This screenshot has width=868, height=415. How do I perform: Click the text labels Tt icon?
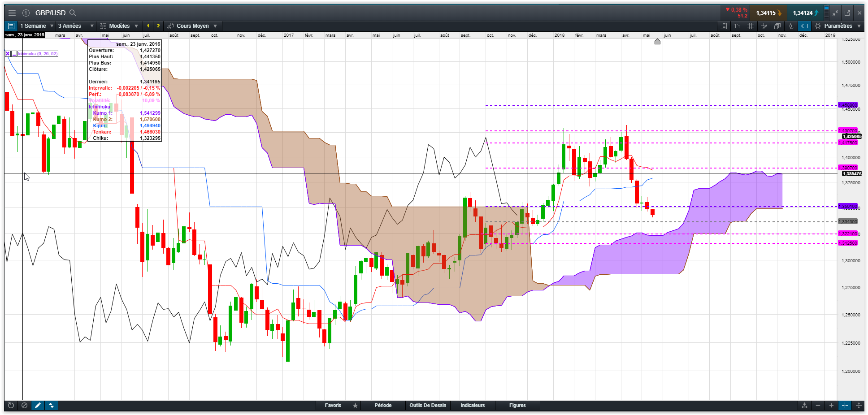[737, 26]
